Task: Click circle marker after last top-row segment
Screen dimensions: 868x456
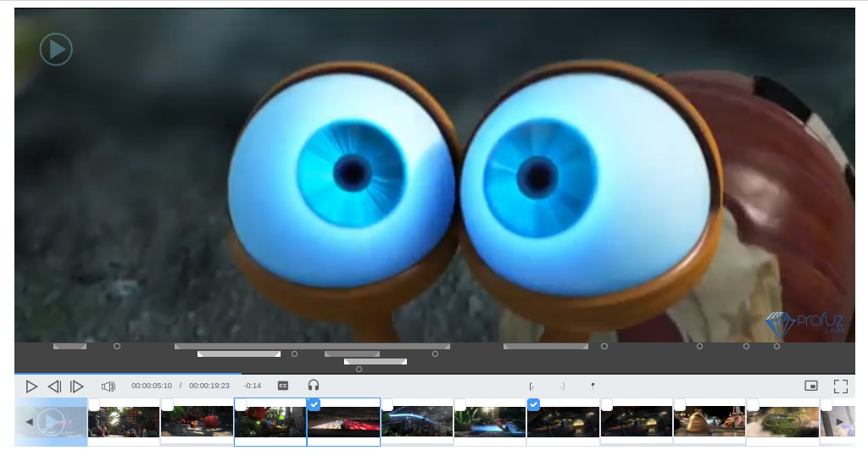Action: pos(604,347)
